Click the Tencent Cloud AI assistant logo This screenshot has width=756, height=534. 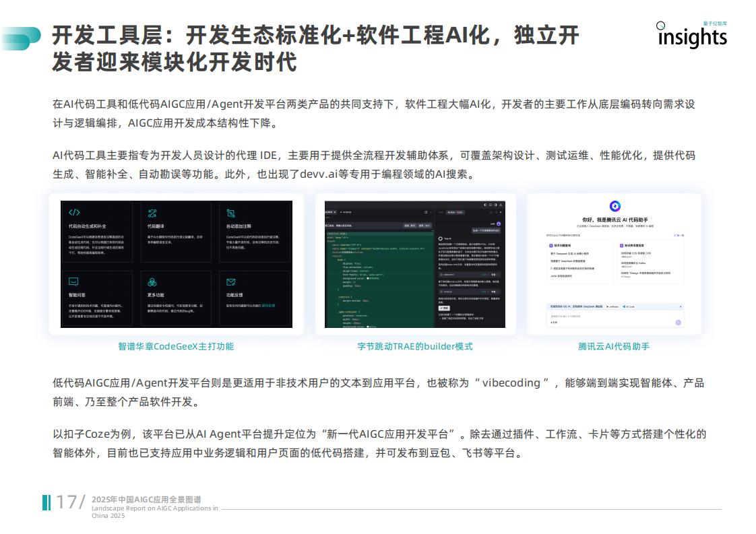tap(615, 206)
